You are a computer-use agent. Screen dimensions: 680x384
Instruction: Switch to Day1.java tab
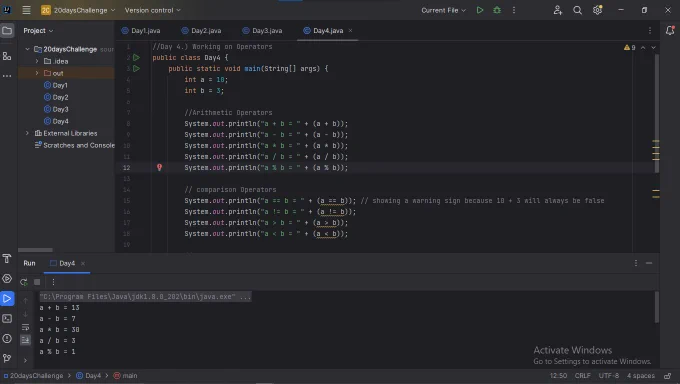(141, 31)
